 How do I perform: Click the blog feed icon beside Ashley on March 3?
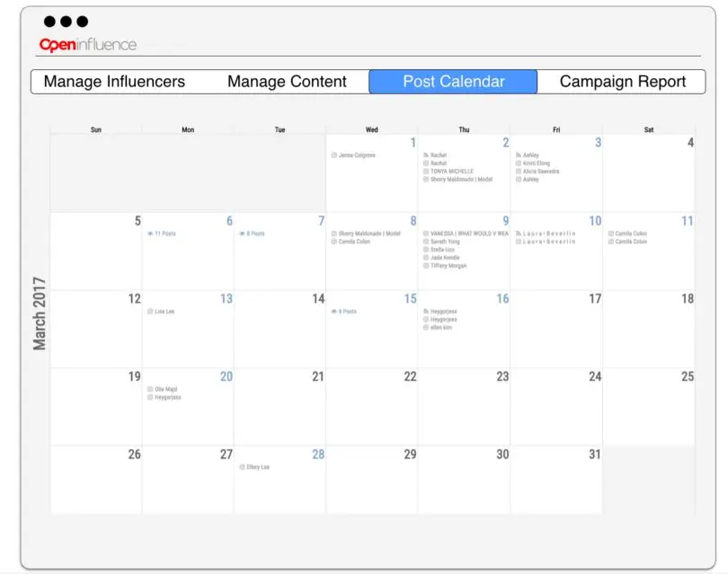click(x=519, y=155)
